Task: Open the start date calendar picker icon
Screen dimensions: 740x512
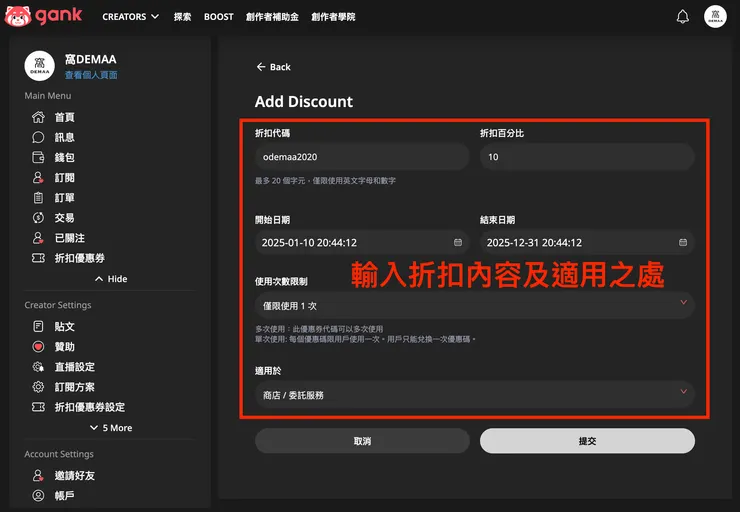Action: point(458,243)
